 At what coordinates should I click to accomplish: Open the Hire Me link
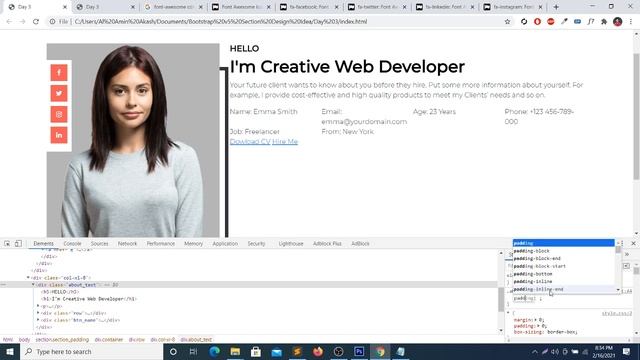[x=285, y=142]
